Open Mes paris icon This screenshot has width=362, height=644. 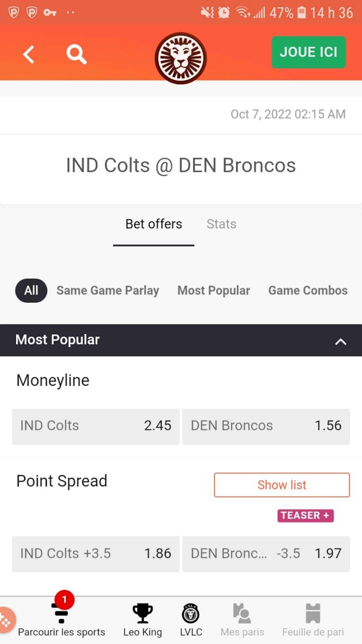click(x=242, y=614)
